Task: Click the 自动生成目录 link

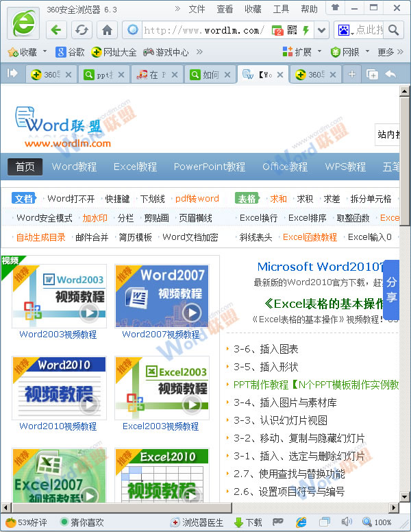Action: pos(40,237)
